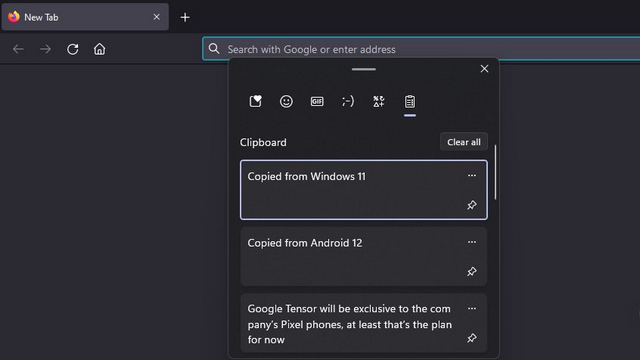
Task: Pin the 'Copied from Android 12' item
Action: pos(472,271)
